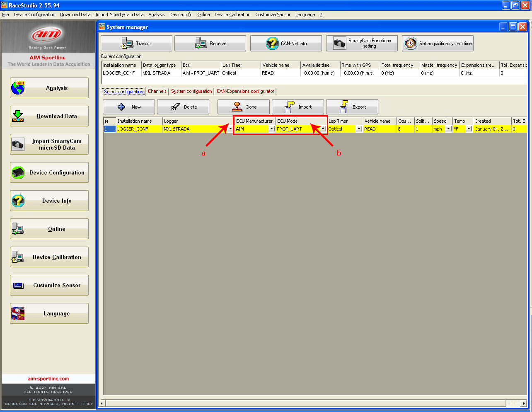Open the aim-sportline.com link
This screenshot has width=532, height=412.
48,378
